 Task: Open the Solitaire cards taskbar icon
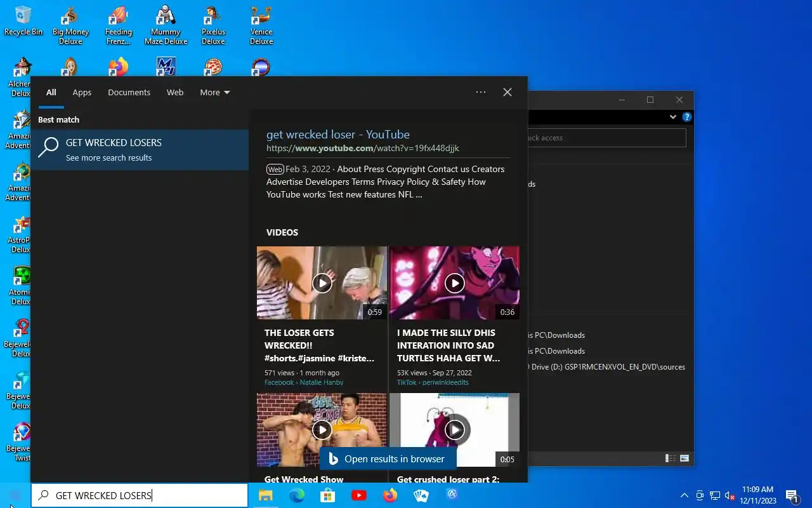point(421,495)
